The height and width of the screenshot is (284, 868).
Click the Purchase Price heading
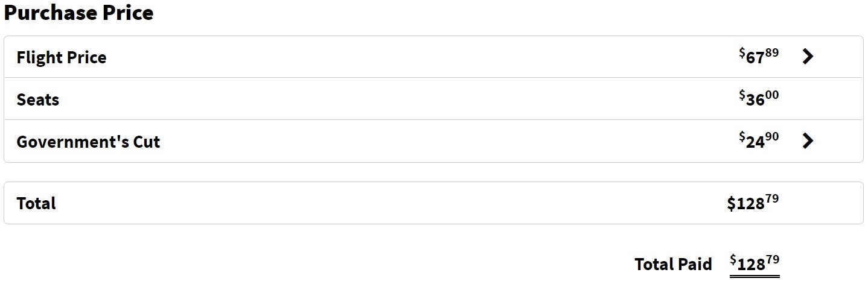tap(78, 13)
